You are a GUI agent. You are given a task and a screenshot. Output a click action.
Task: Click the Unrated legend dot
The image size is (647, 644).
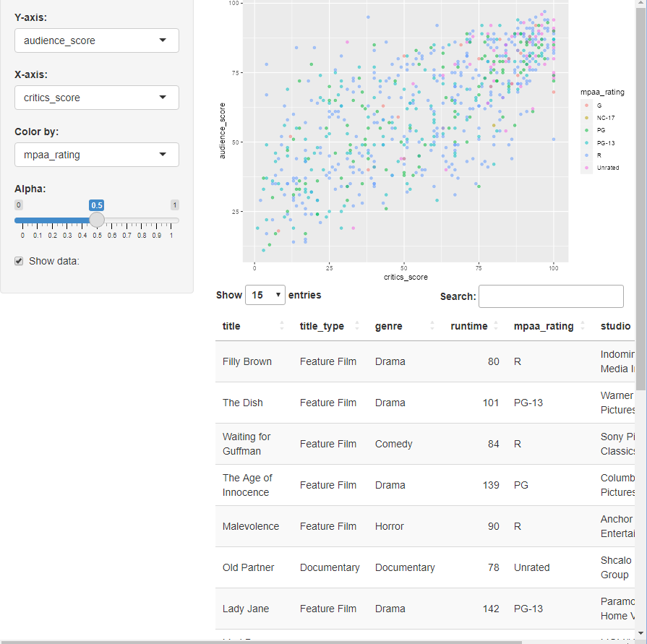coord(587,168)
